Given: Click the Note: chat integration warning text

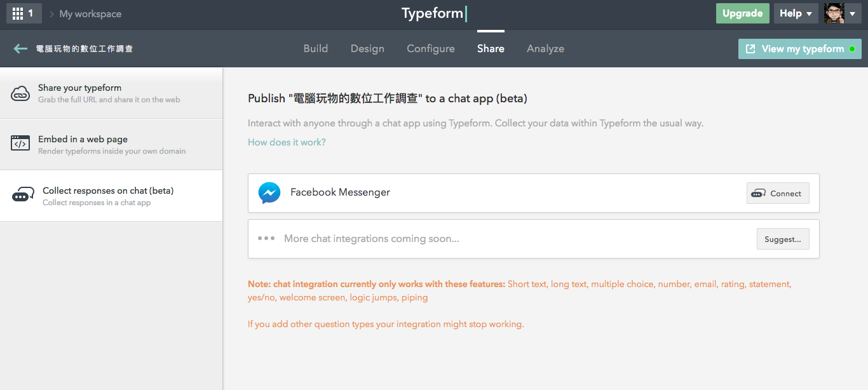Looking at the screenshot, I should (520, 290).
